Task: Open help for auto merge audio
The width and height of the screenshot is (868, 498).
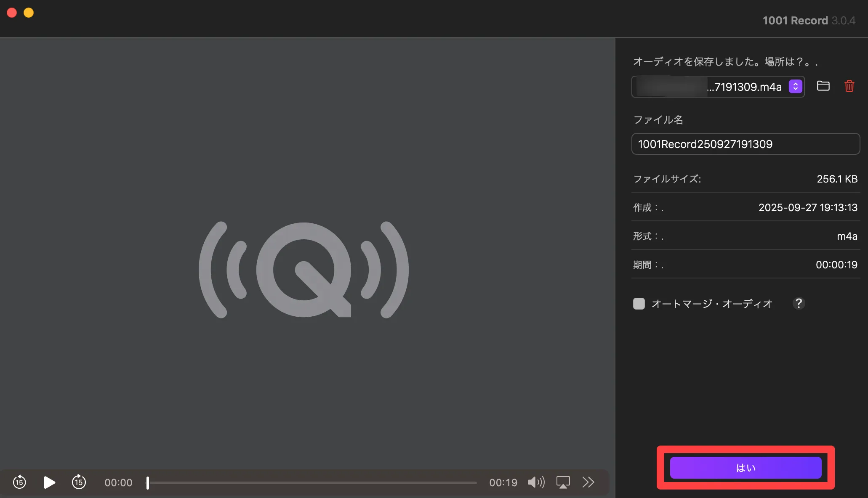Action: point(799,303)
